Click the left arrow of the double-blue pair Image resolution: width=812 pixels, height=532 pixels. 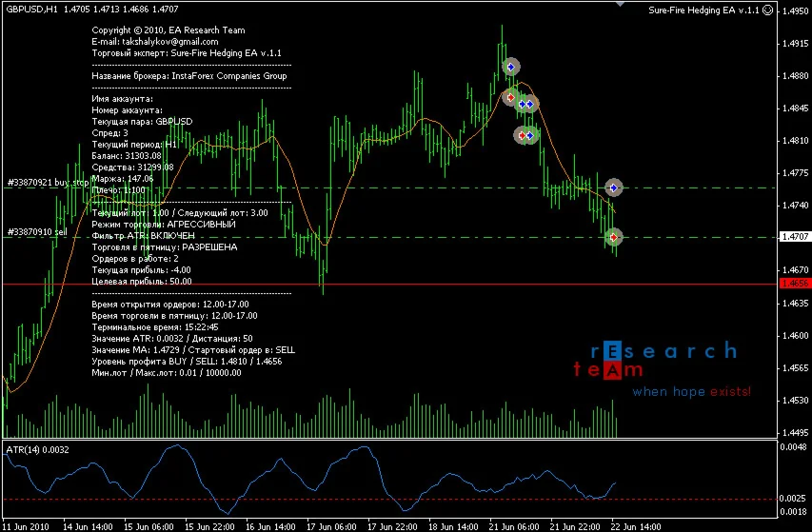pos(522,104)
